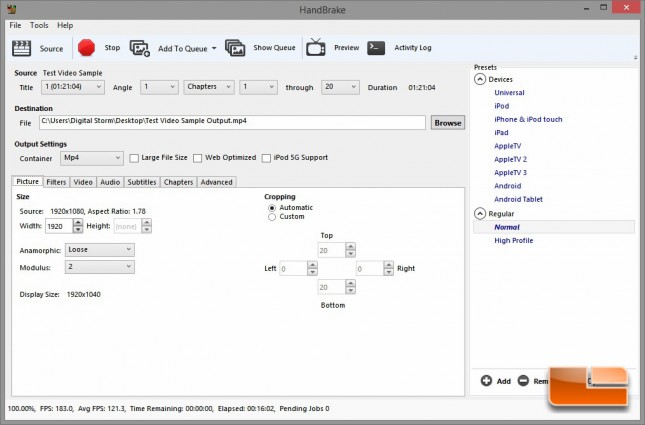Viewport: 645px width, 425px height.
Task: Click the red Stop encoding icon
Action: (86, 48)
